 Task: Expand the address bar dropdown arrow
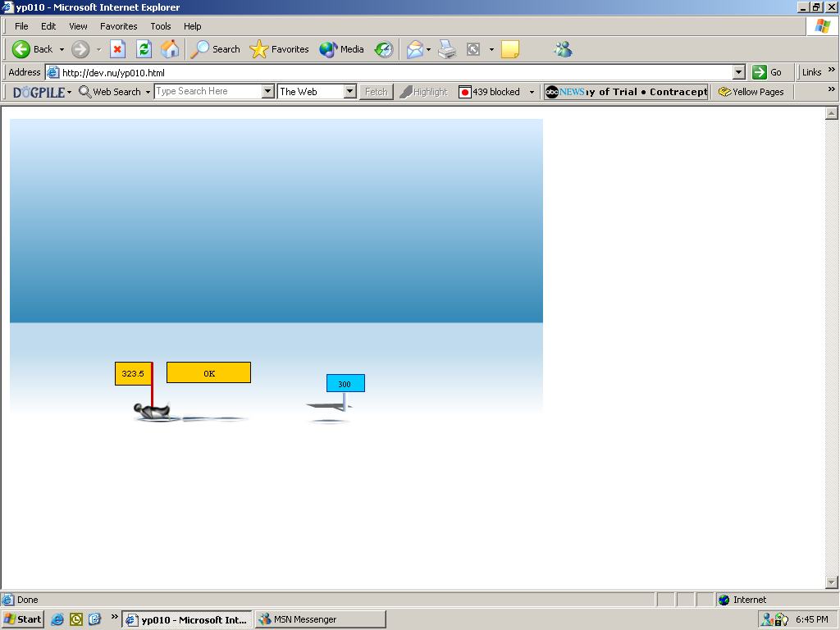tap(738, 72)
